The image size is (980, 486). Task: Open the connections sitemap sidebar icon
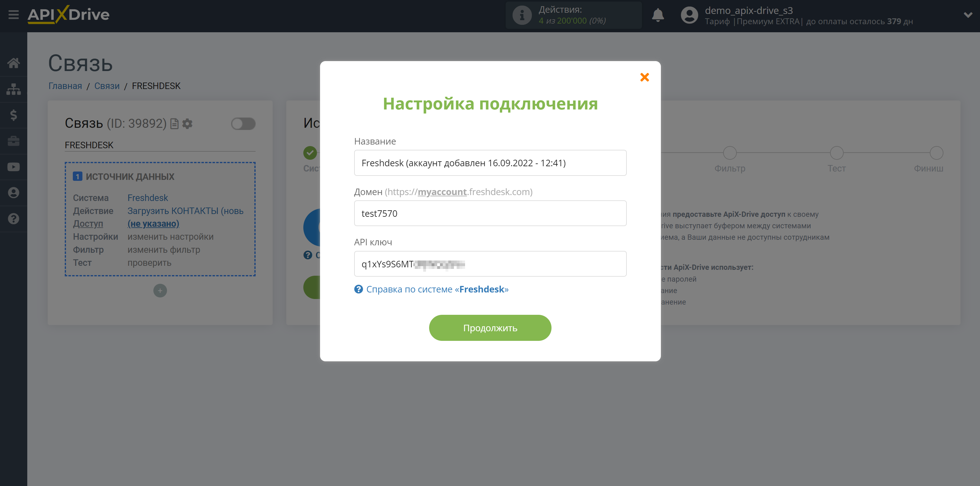14,89
